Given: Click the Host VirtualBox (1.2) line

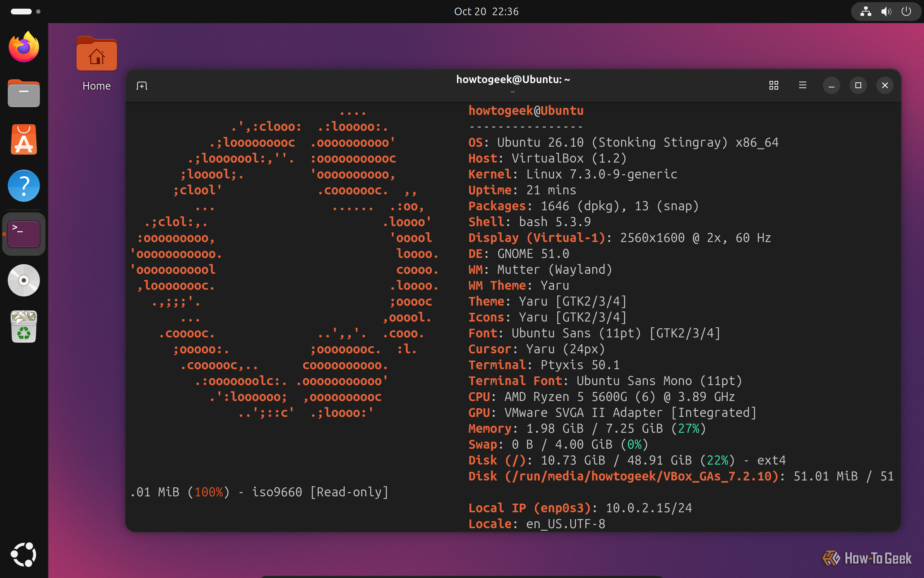Looking at the screenshot, I should (x=548, y=158).
